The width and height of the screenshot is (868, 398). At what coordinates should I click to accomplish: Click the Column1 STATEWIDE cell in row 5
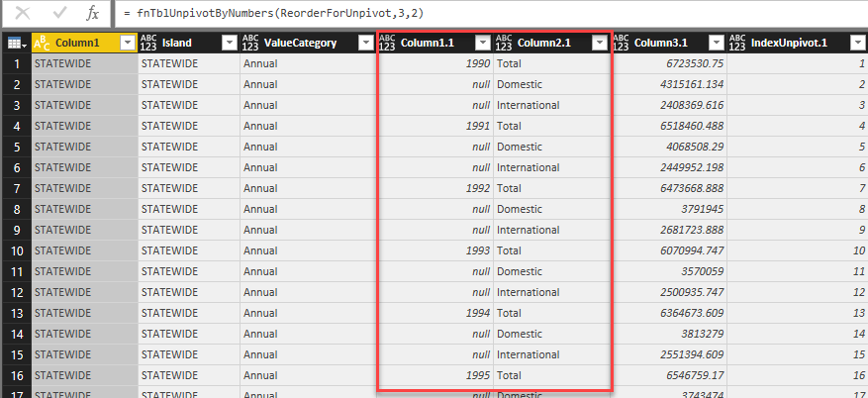coord(85,147)
